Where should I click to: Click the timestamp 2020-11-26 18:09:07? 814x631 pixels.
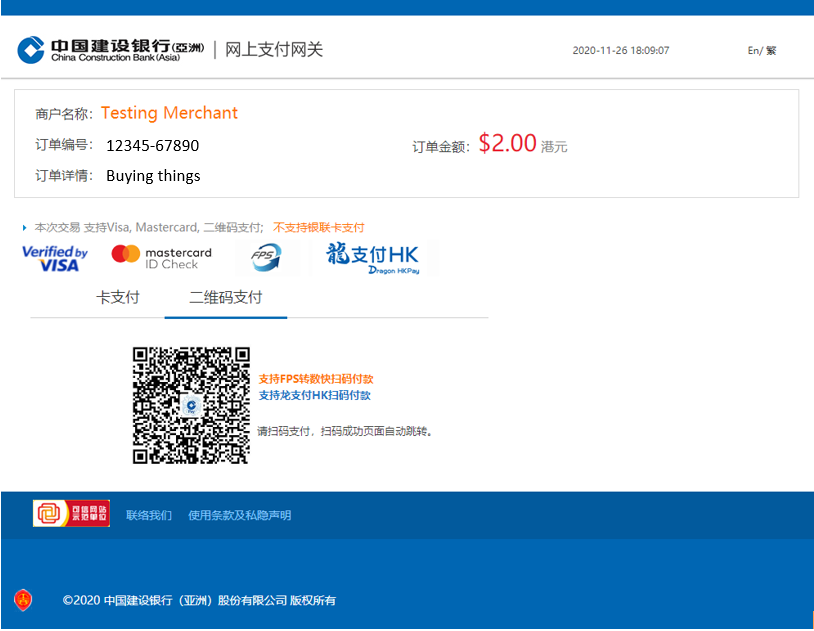pyautogui.click(x=621, y=50)
